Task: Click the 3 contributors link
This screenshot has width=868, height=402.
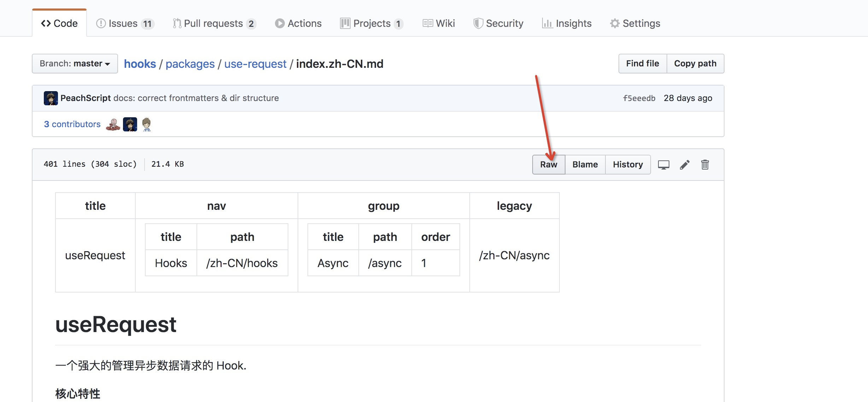Action: click(72, 124)
